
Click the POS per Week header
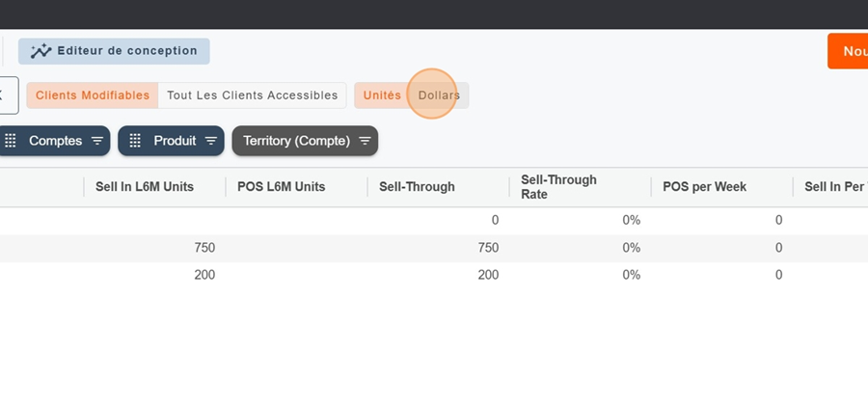(x=705, y=187)
